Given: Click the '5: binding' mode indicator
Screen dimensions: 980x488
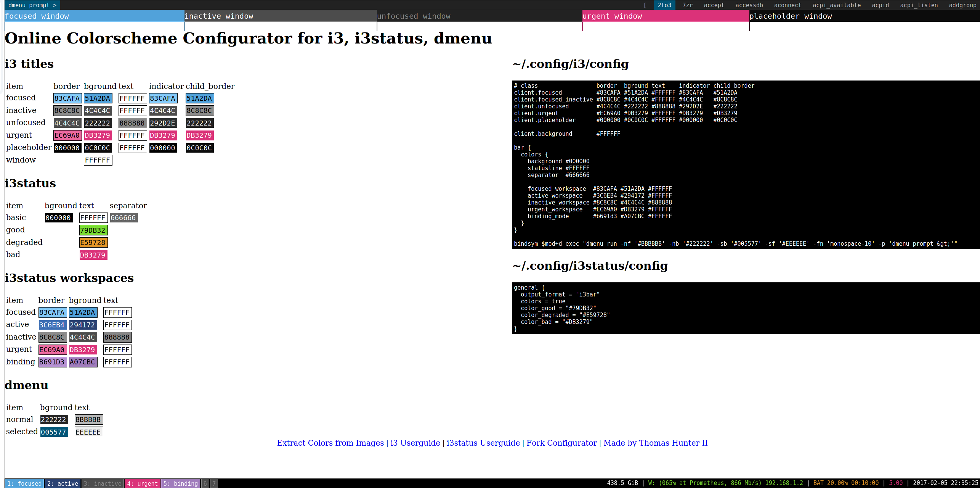Looking at the screenshot, I should (181, 483).
